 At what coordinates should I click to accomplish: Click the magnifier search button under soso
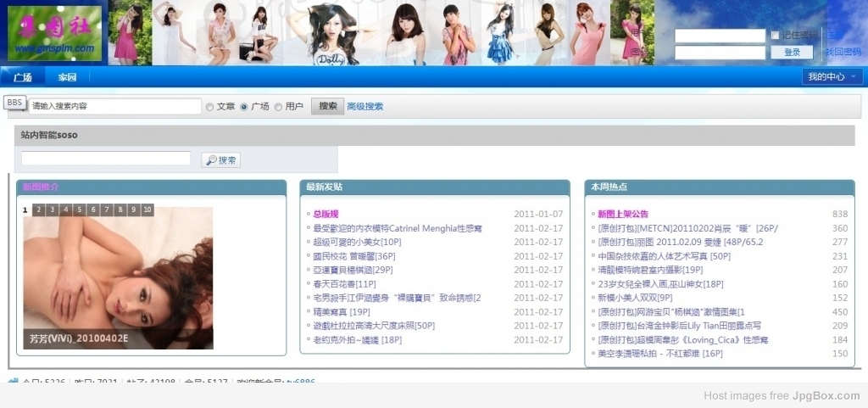point(220,159)
